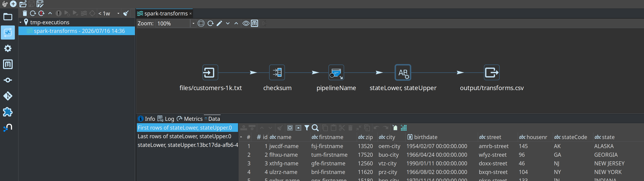The height and width of the screenshot is (181, 644).
Task: Delete selected execution with trash icon
Action: coord(25,13)
